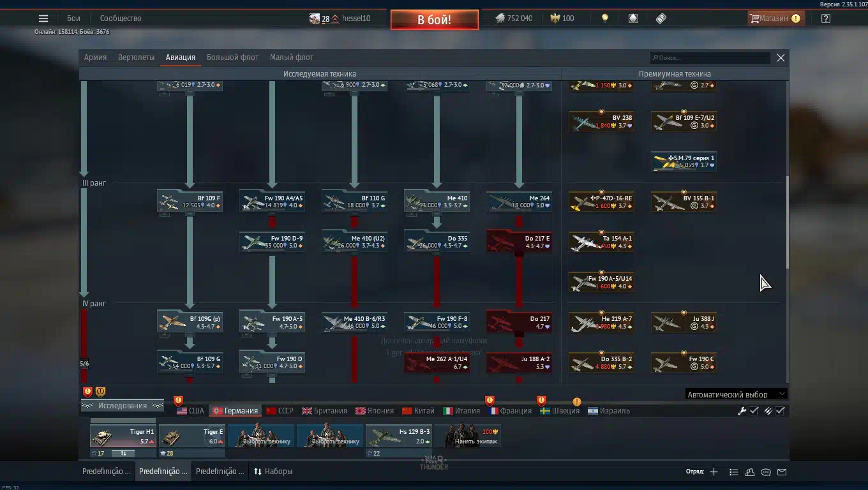Select Британия nation tab

324,411
